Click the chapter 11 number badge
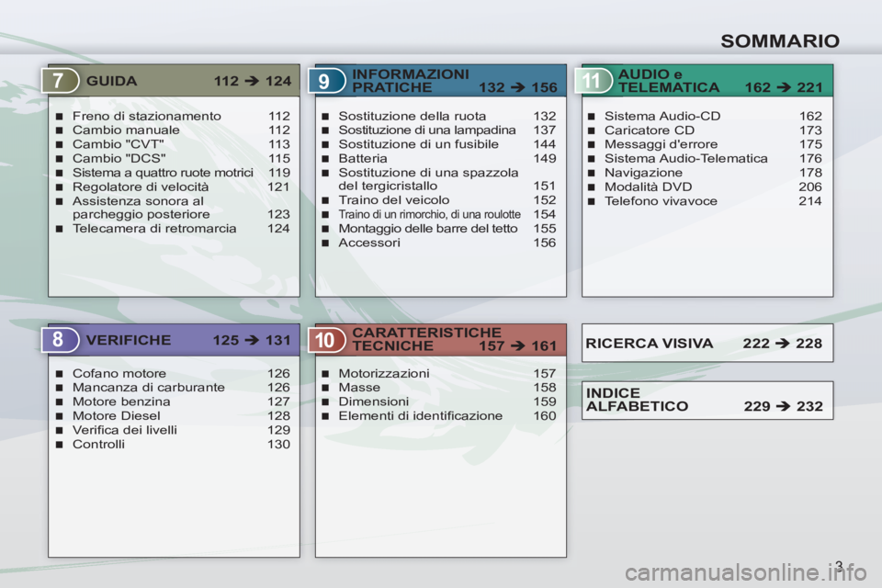The width and height of the screenshot is (882, 588). coord(593,81)
